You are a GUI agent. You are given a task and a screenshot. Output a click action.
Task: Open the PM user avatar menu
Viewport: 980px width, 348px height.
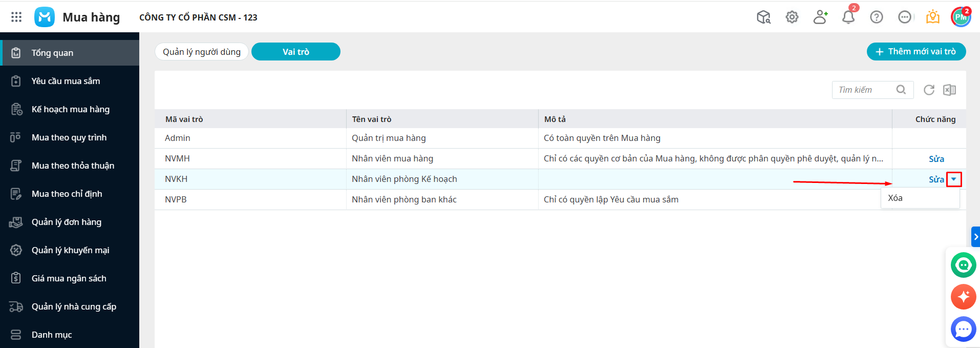[961, 17]
